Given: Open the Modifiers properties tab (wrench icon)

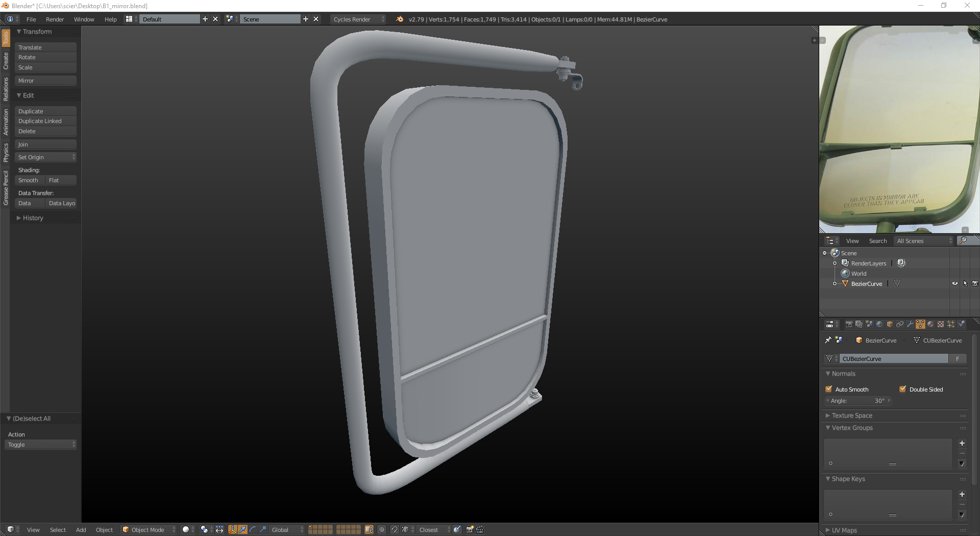Looking at the screenshot, I should tap(910, 324).
